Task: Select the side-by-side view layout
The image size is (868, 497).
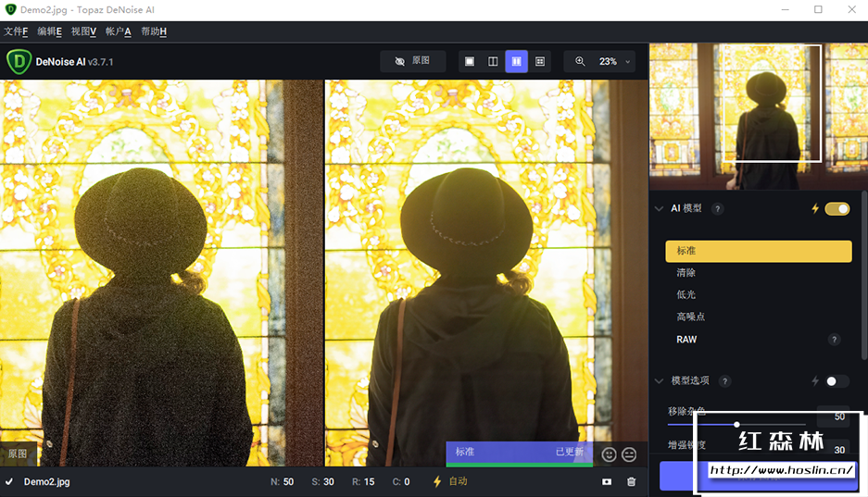Action: pos(517,61)
